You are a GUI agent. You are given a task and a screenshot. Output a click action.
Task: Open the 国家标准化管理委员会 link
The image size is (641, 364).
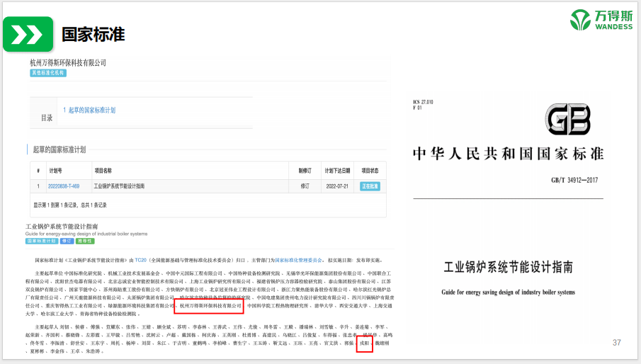(301, 260)
